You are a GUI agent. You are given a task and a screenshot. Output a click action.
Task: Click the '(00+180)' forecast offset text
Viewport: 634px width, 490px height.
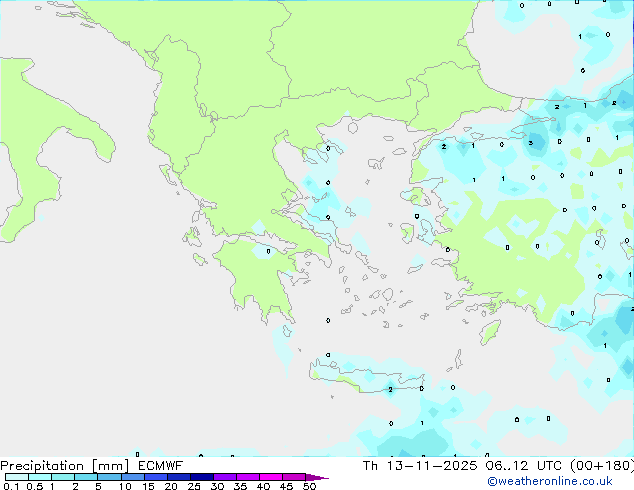[602, 466]
